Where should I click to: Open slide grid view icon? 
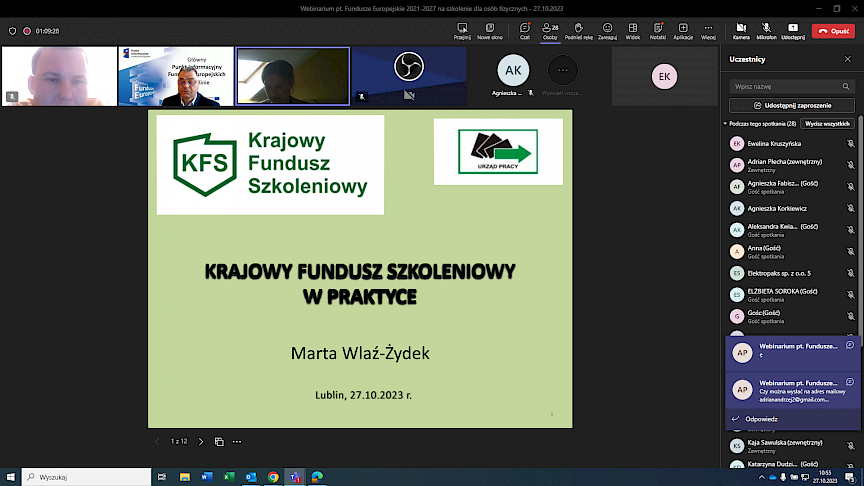[219, 442]
